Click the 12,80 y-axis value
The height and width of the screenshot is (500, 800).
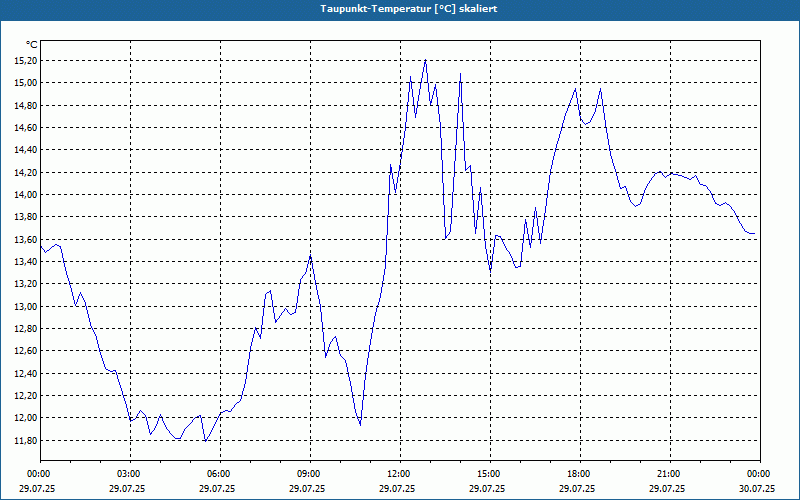tap(26, 329)
